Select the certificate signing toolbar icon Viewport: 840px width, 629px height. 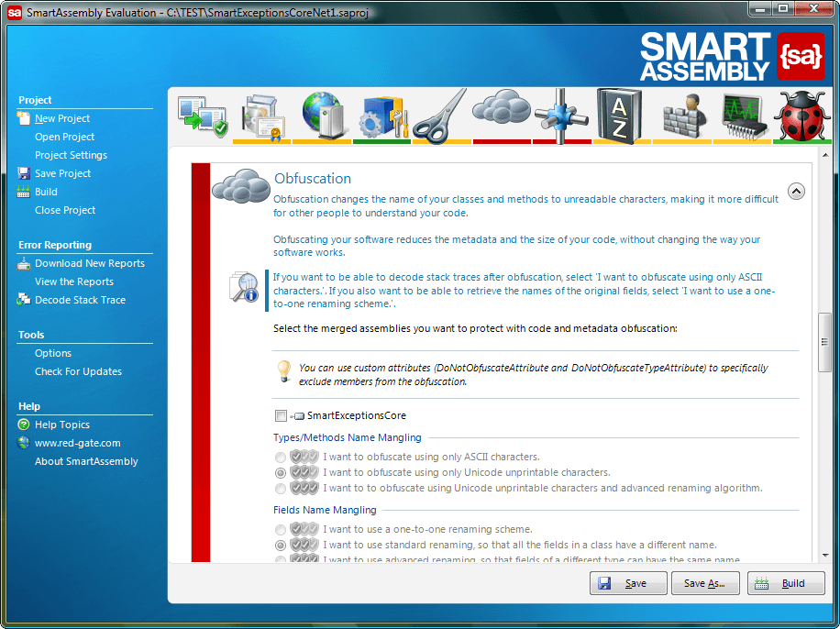[262, 117]
